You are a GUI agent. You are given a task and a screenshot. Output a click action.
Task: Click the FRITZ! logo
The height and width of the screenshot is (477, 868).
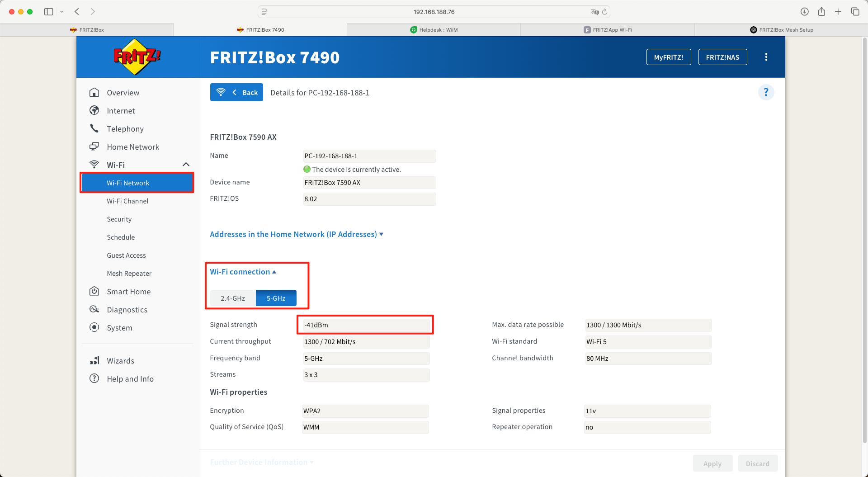[137, 57]
